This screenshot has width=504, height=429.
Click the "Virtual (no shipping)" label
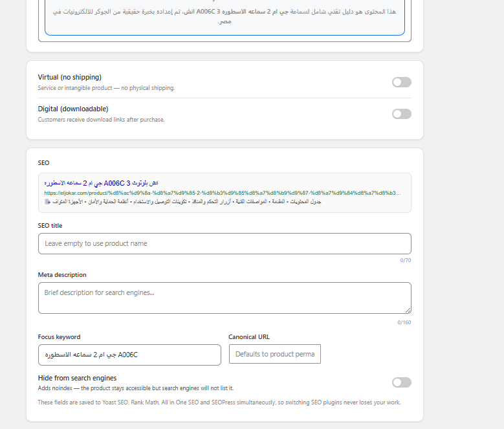(70, 77)
